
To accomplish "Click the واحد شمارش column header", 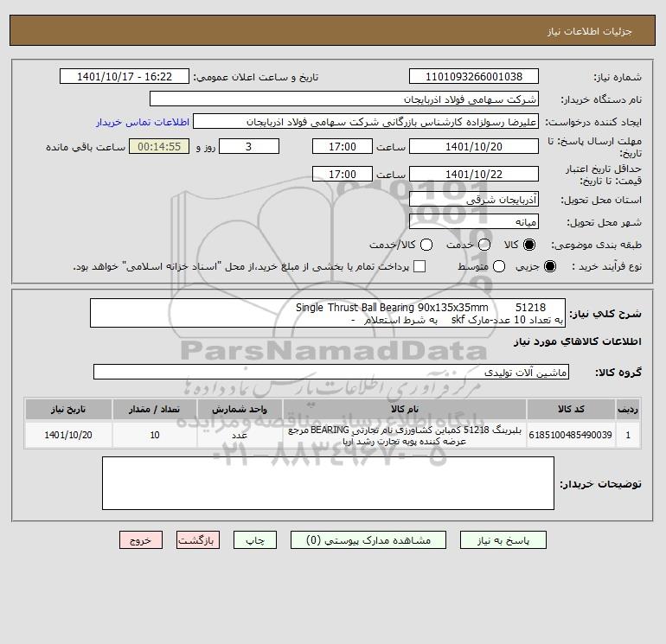I will coord(240,409).
